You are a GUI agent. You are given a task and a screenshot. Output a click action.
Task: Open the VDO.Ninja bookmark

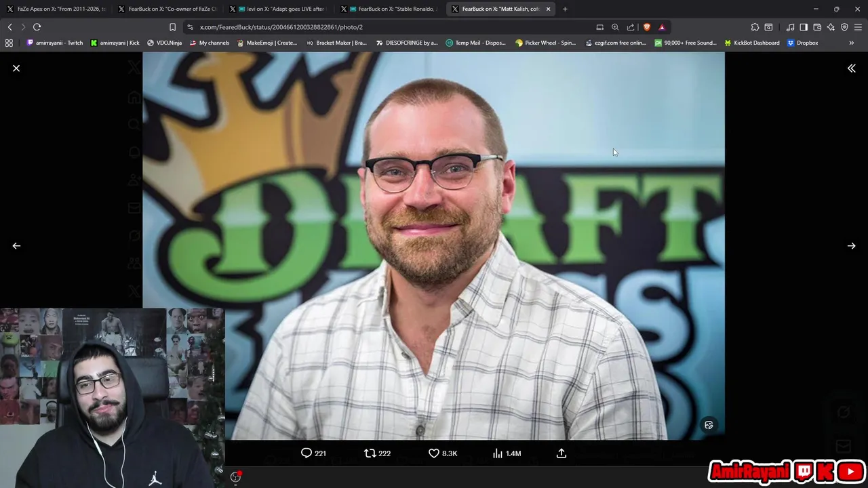(164, 43)
